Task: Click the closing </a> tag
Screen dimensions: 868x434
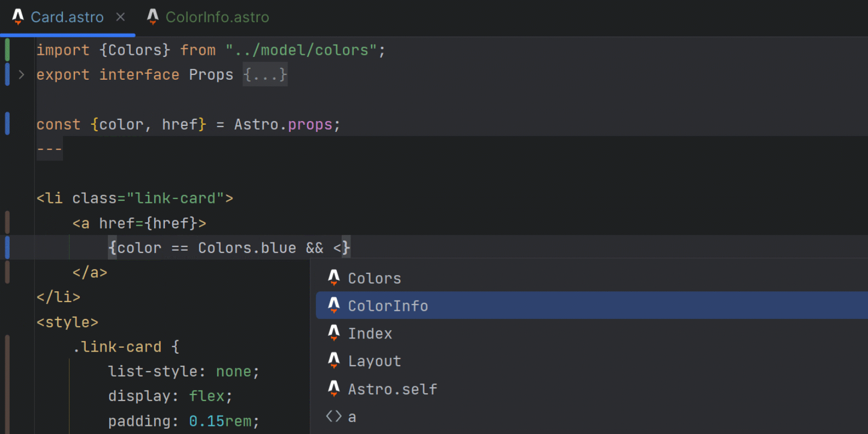Action: (x=90, y=272)
